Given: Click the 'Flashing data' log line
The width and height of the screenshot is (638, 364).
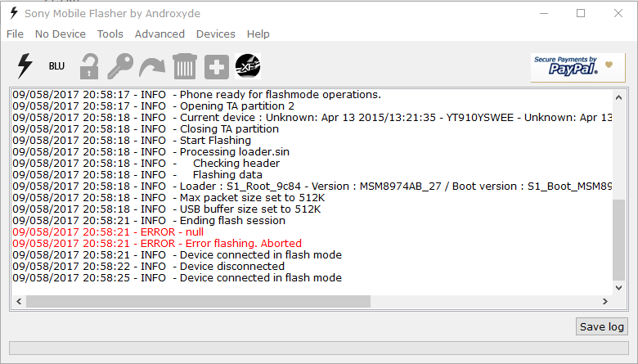Looking at the screenshot, I should pos(137,174).
